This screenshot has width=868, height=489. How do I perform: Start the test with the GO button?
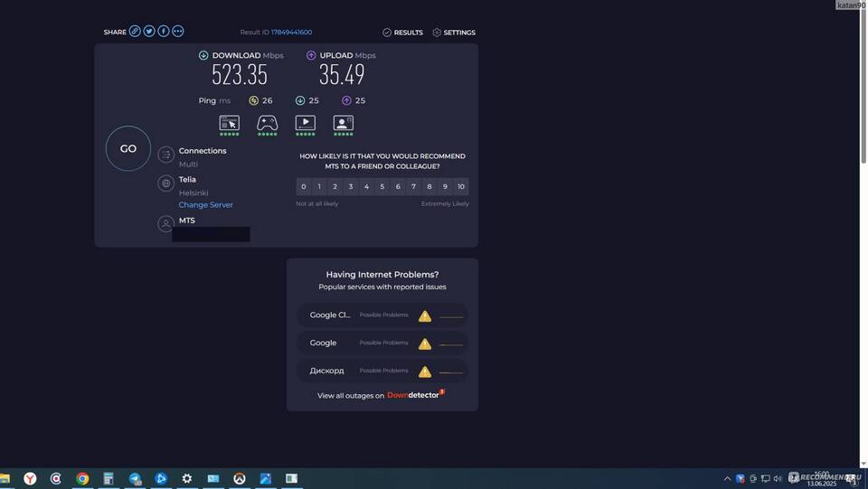point(127,148)
